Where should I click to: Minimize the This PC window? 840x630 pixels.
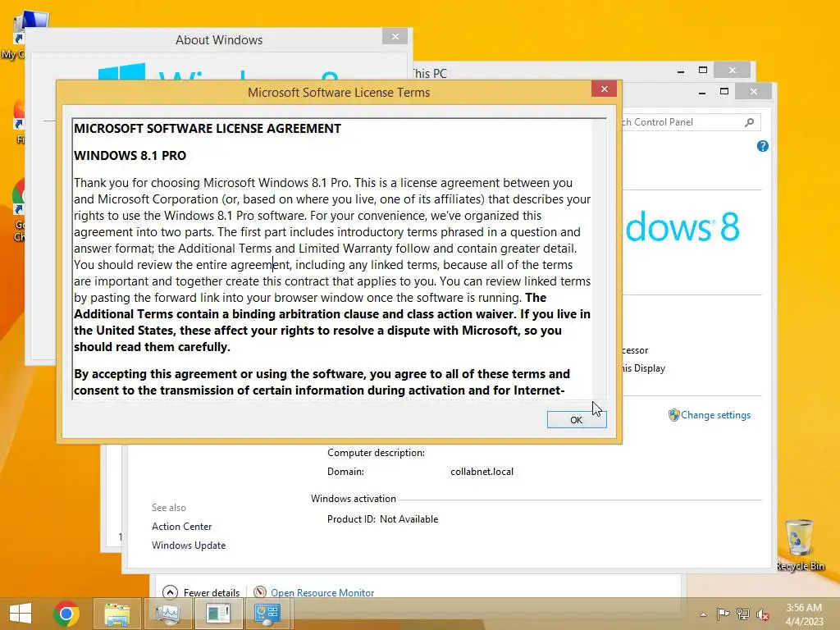pyautogui.click(x=681, y=71)
